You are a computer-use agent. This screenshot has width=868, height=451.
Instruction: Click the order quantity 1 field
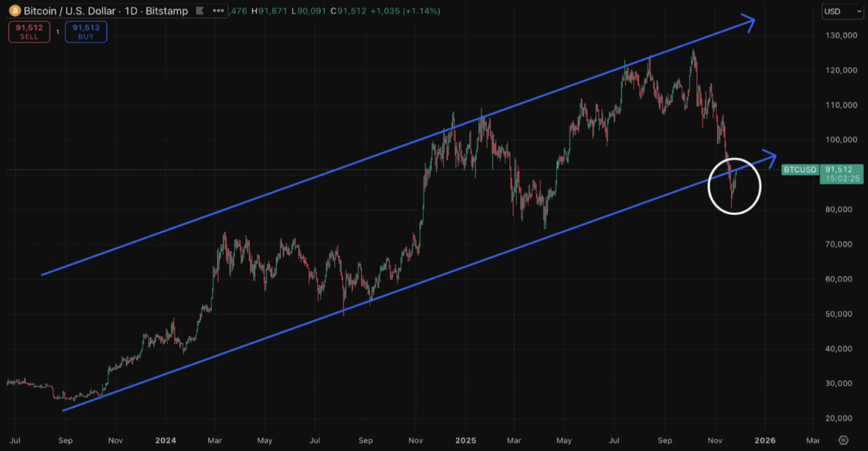(58, 32)
